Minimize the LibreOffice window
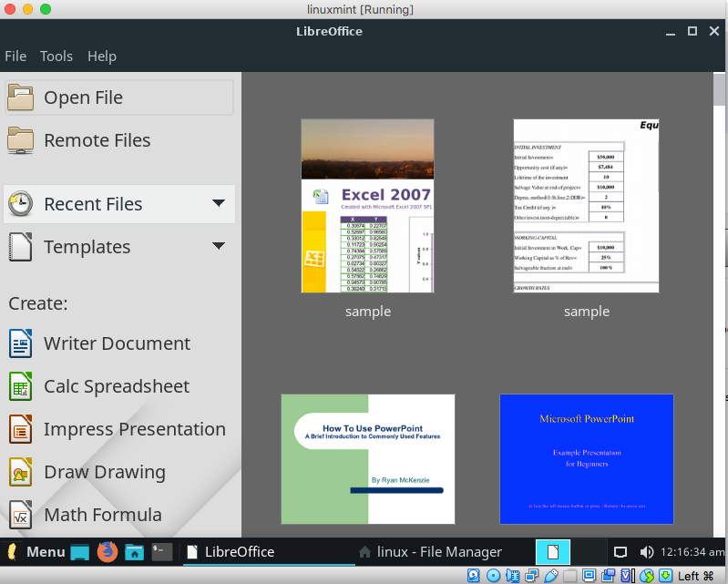 click(x=670, y=33)
